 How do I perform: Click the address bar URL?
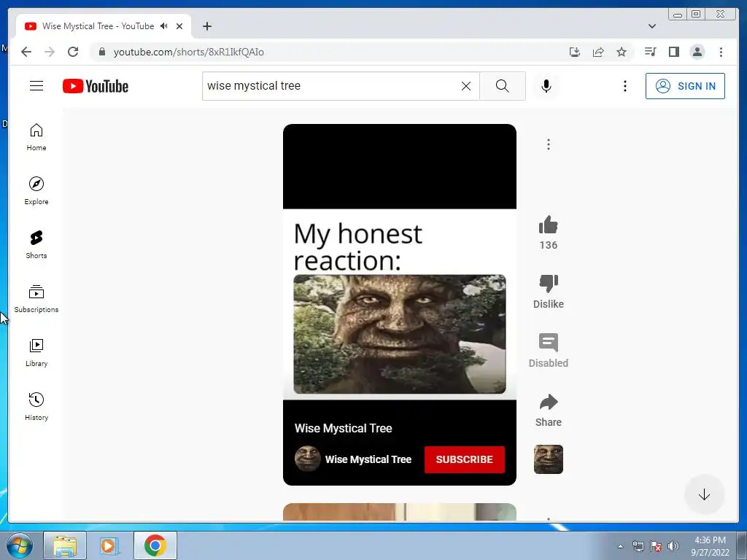tap(189, 52)
